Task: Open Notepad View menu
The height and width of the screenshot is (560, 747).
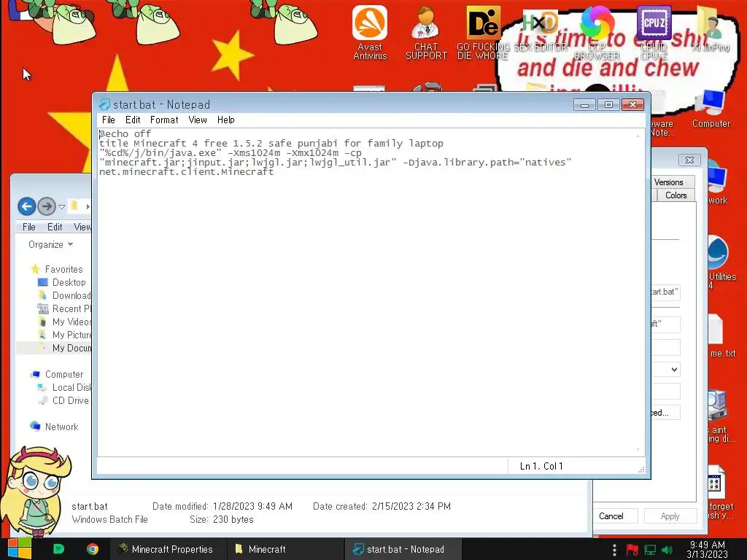Action: tap(197, 120)
